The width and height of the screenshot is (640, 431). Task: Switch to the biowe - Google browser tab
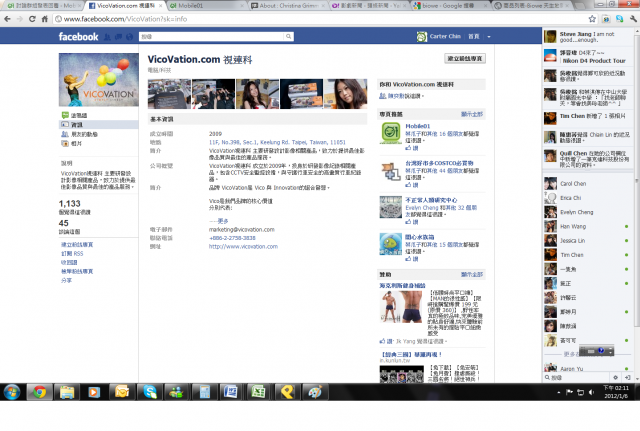point(449,6)
